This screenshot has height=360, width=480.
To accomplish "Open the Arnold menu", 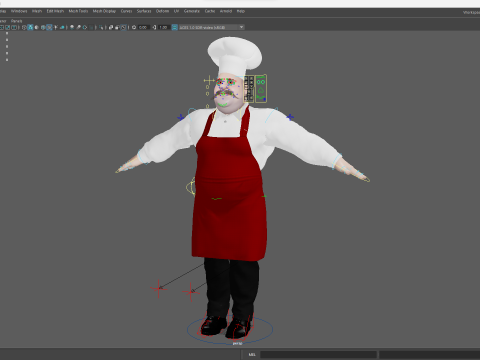I will [226, 11].
